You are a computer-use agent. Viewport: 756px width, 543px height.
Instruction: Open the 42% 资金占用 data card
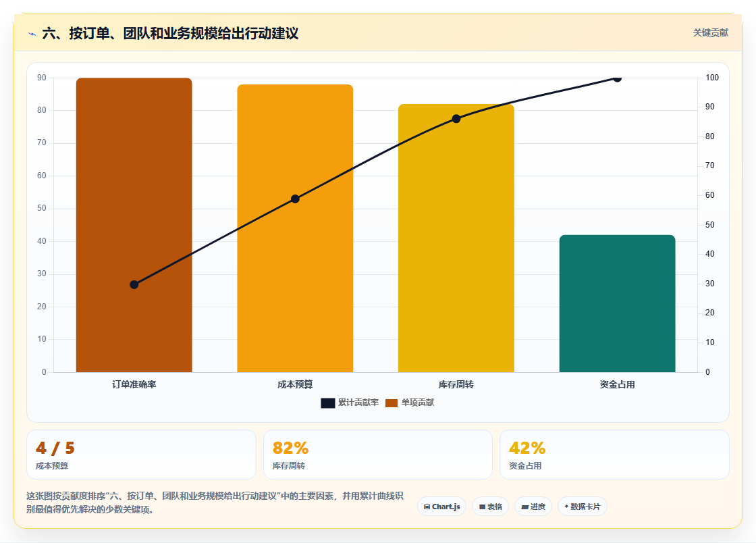pos(614,455)
